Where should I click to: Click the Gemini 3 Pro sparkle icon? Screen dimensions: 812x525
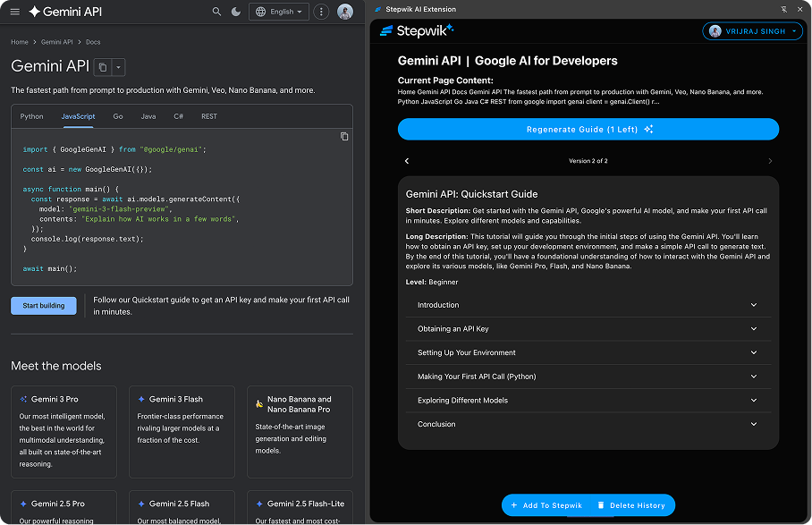pyautogui.click(x=23, y=399)
